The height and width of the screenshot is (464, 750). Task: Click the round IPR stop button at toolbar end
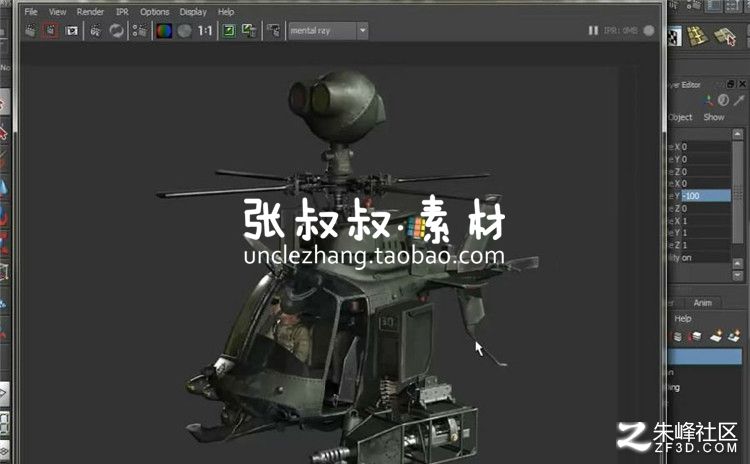[649, 31]
